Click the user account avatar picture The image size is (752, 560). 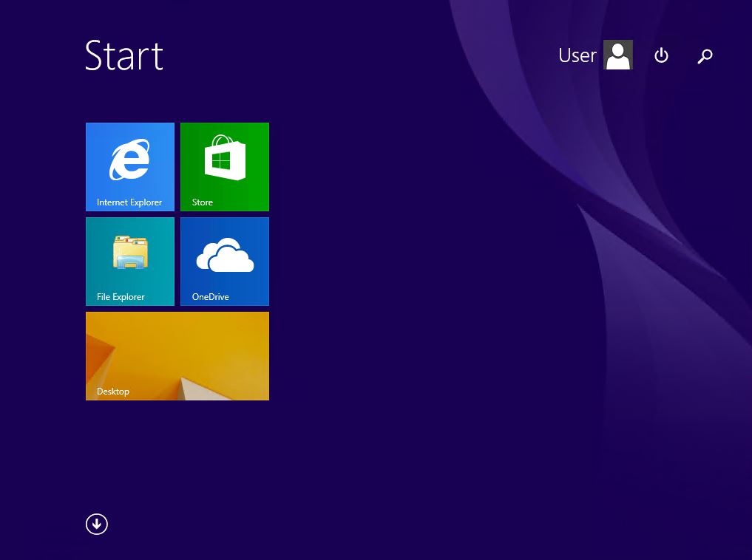tap(618, 55)
